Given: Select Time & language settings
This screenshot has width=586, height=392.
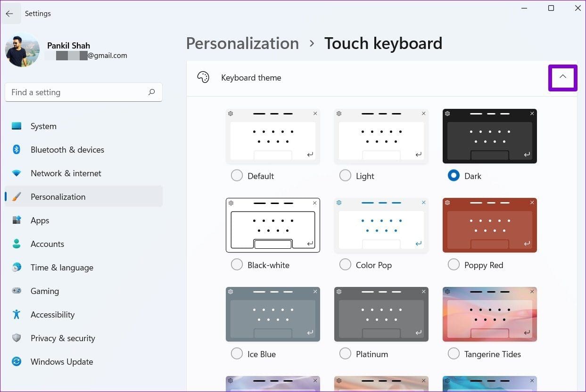Looking at the screenshot, I should tap(62, 267).
